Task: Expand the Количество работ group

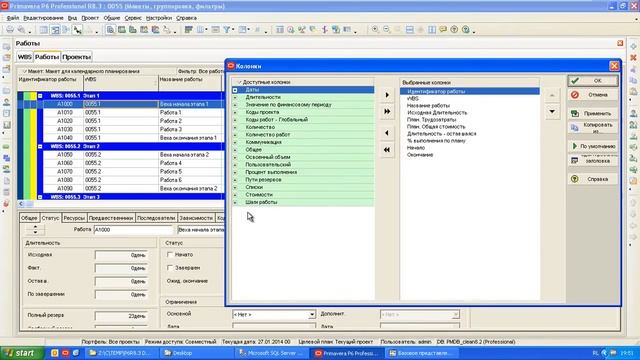Action: click(235, 135)
